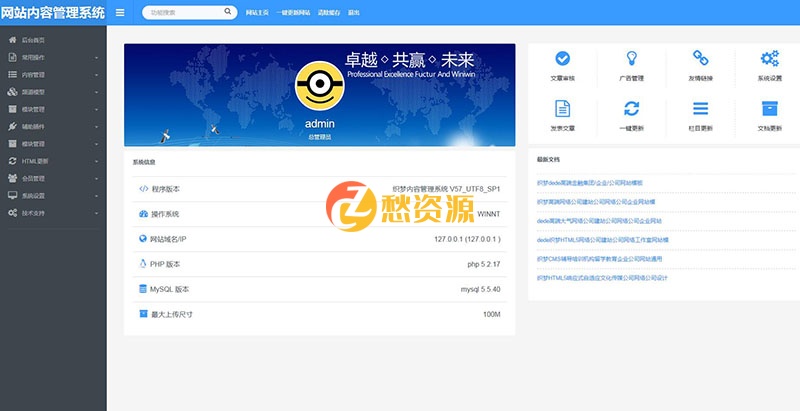
Task: Open the 金融集团 网站模板 document link
Action: click(590, 183)
